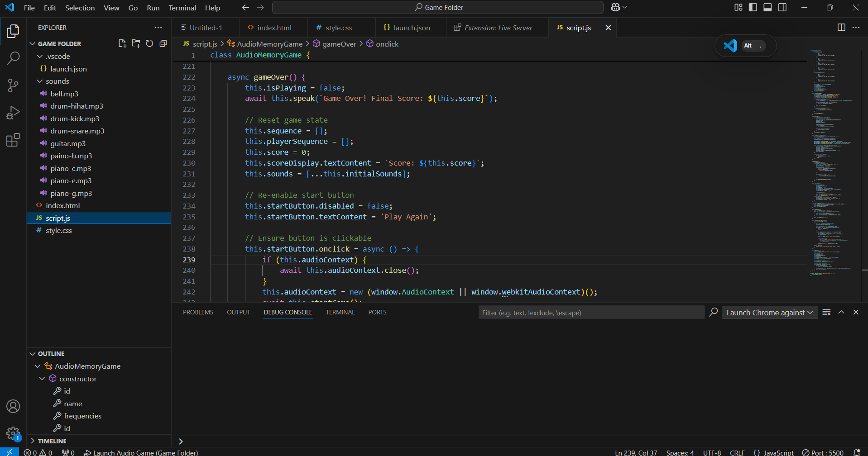Open the Extensions view
The image size is (868, 456).
point(13,140)
